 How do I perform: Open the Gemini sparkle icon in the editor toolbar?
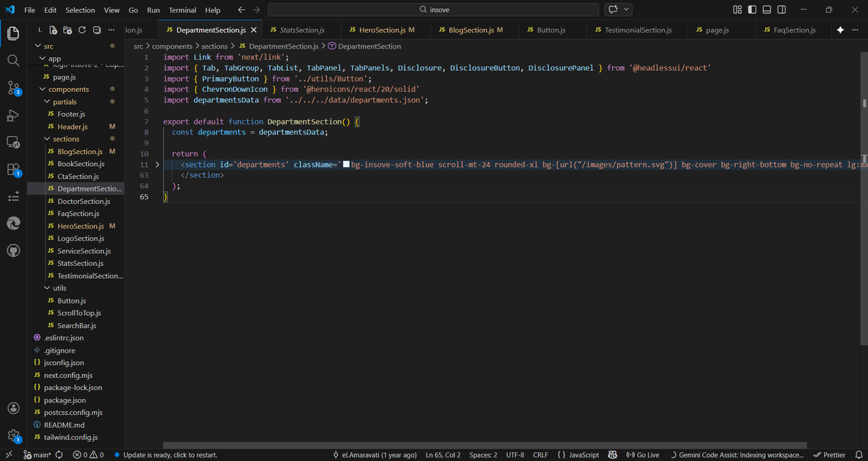point(841,30)
